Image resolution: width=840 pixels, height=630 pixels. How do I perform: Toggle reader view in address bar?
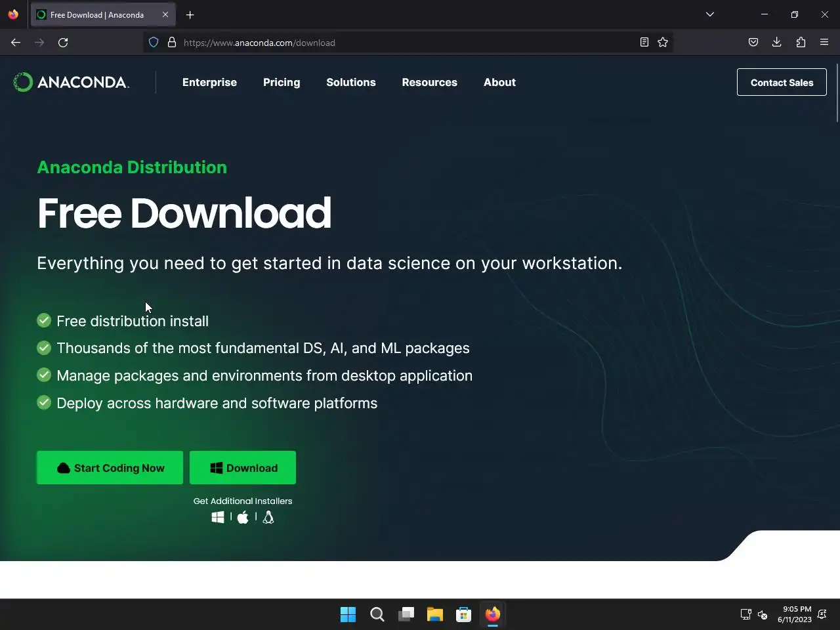(644, 43)
